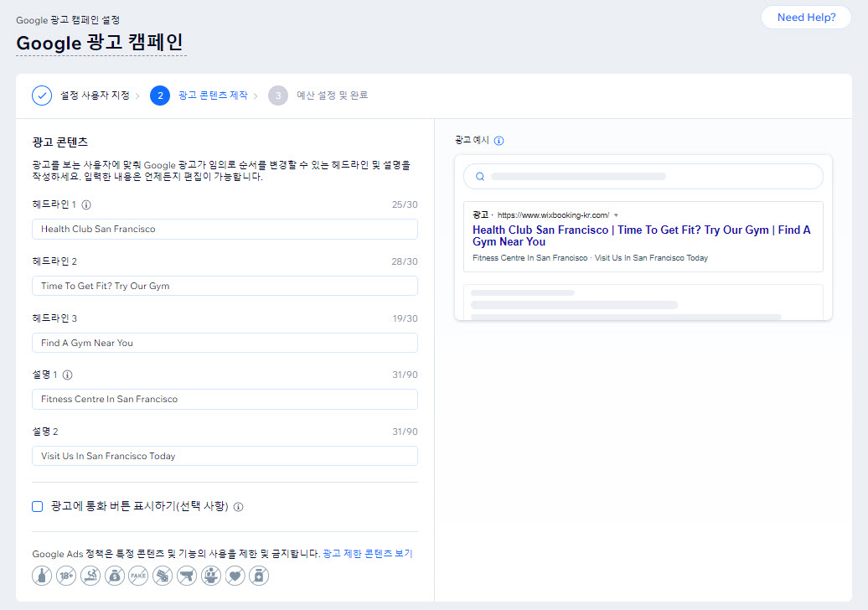
Task: Click info icon next to 설명 1
Action: point(68,375)
